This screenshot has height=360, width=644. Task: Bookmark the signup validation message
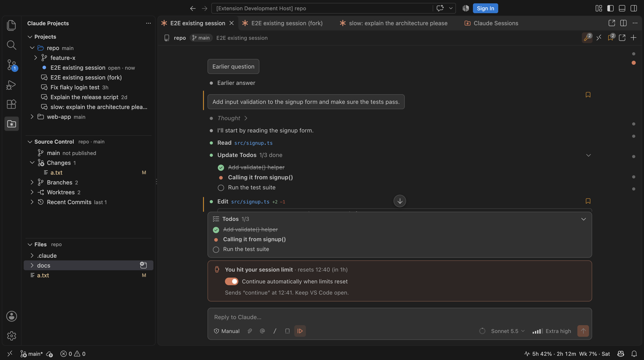tap(588, 95)
